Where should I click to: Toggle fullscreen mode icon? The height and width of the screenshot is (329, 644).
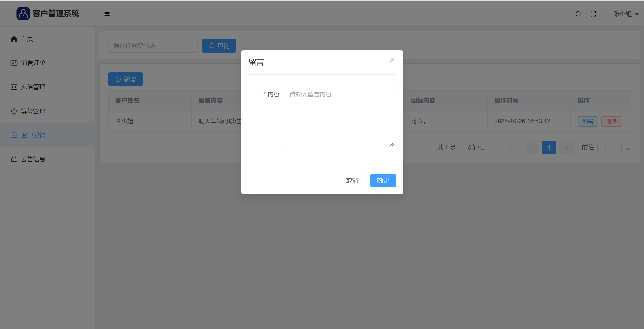click(x=593, y=14)
